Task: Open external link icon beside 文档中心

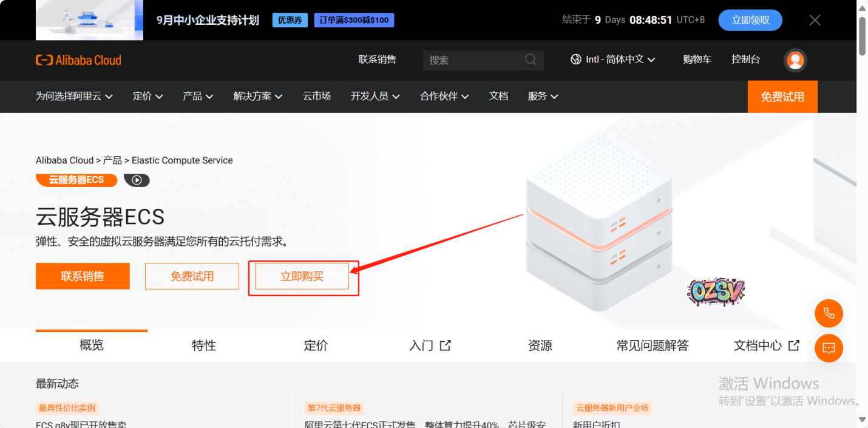Action: (x=793, y=345)
